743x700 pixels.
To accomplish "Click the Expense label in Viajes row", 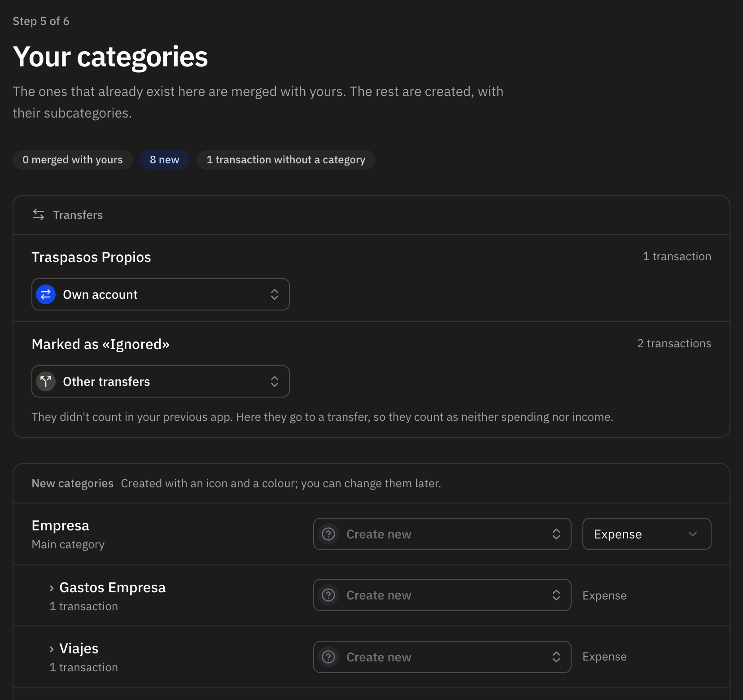I will (605, 656).
